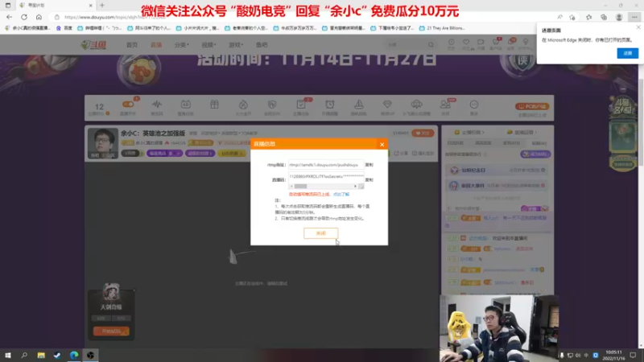
Task: Open a new browser tab
Action: [x=102, y=6]
